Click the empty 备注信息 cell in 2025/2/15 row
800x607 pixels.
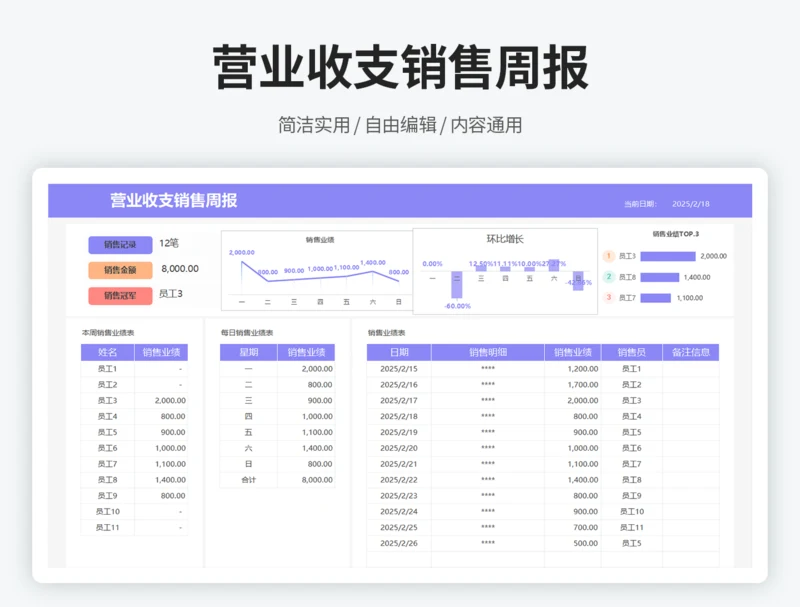click(691, 369)
